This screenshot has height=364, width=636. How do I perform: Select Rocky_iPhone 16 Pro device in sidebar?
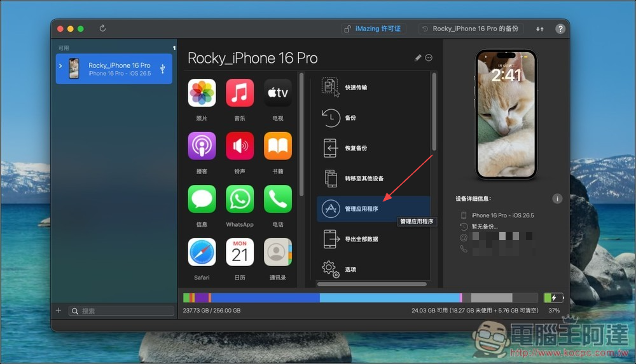click(x=114, y=69)
